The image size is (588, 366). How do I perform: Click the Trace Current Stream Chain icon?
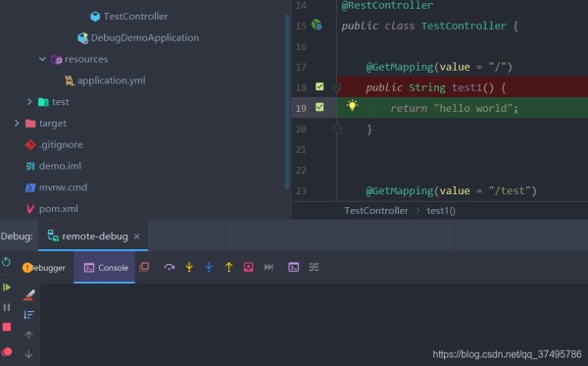(x=314, y=267)
